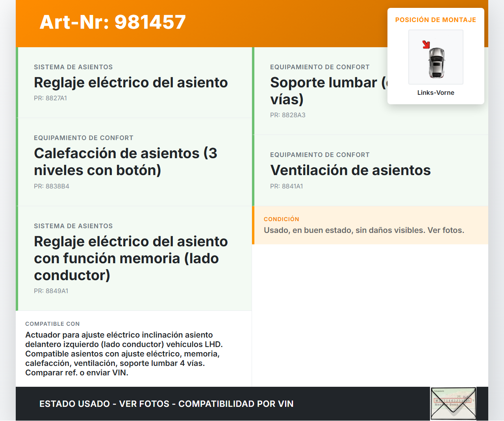Click the 'PR: 8828A3' code
The image size is (504, 421).
pyautogui.click(x=288, y=115)
